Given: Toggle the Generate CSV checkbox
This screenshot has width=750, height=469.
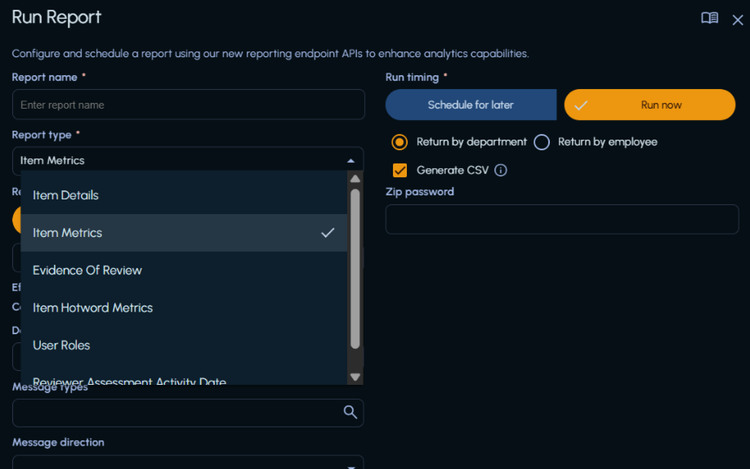Looking at the screenshot, I should pyautogui.click(x=400, y=170).
